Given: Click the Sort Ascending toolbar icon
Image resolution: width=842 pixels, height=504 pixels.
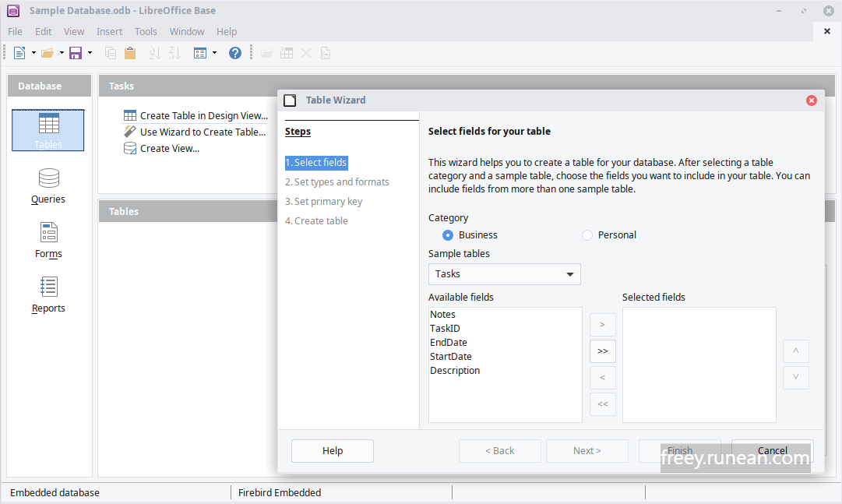Looking at the screenshot, I should click(155, 53).
